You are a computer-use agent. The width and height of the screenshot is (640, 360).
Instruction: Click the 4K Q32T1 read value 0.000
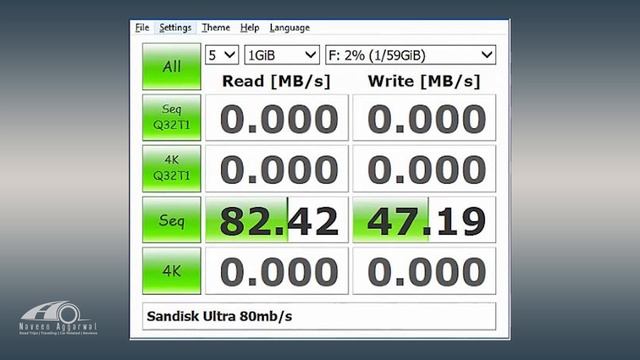pos(277,168)
